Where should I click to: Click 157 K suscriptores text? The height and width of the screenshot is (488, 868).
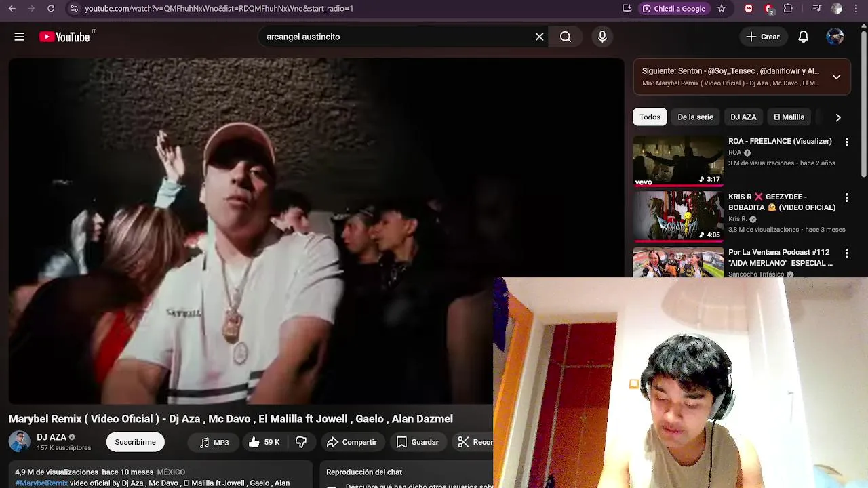click(64, 448)
